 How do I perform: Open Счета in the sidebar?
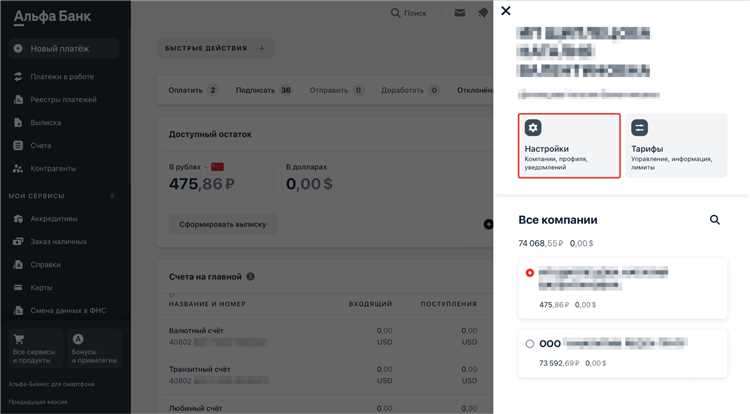tap(41, 145)
